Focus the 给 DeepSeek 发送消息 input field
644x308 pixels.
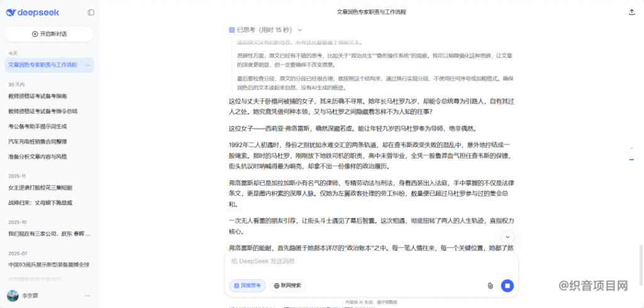pyautogui.click(x=371, y=261)
